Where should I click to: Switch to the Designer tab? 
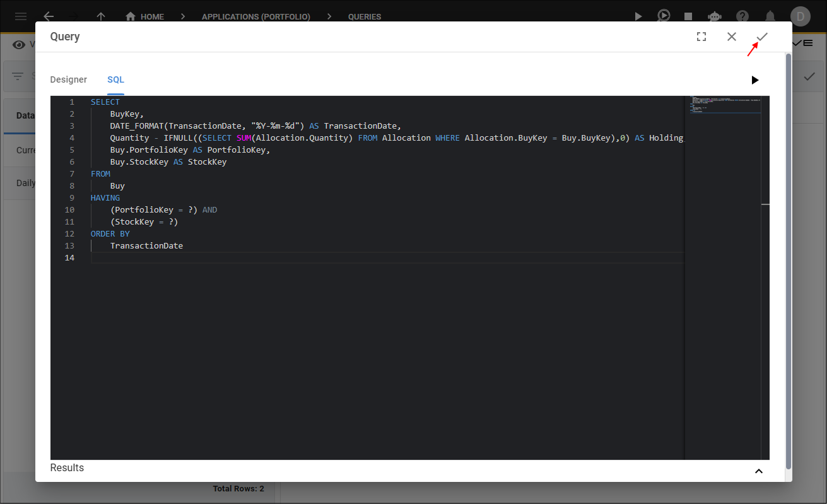69,79
